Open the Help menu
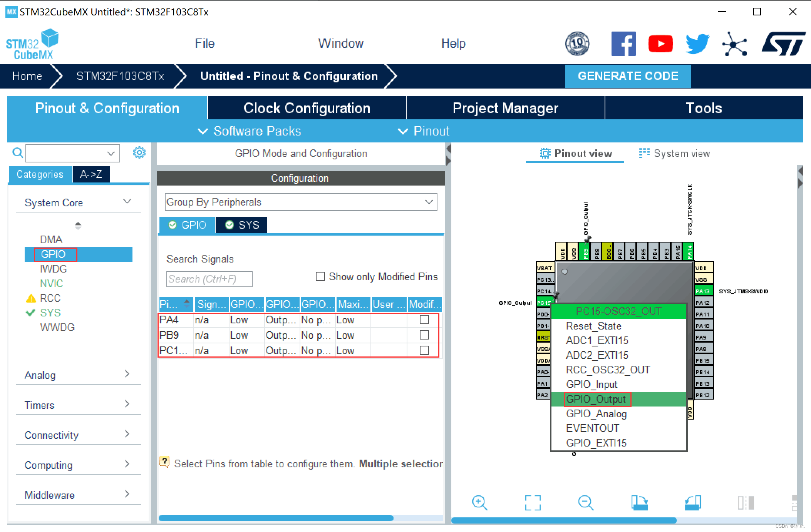The height and width of the screenshot is (532, 811). coord(453,43)
